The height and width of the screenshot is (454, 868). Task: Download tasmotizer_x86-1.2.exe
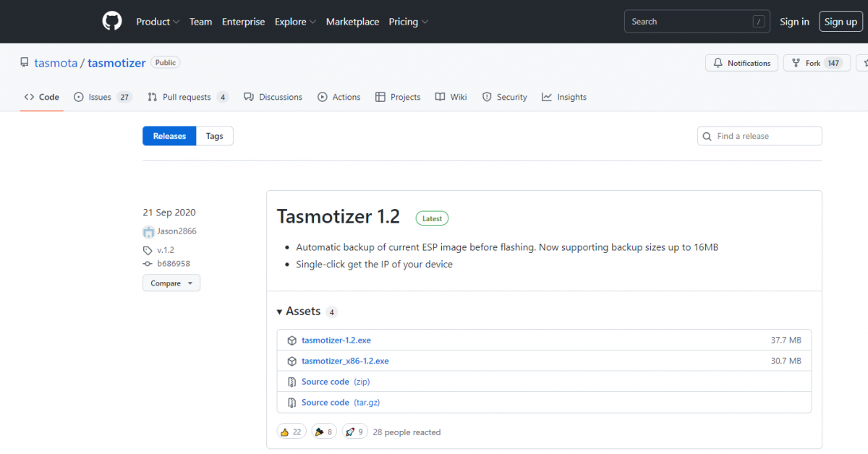345,361
